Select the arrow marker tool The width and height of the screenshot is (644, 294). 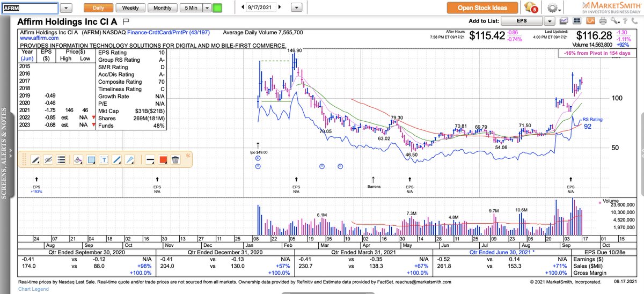(x=131, y=159)
